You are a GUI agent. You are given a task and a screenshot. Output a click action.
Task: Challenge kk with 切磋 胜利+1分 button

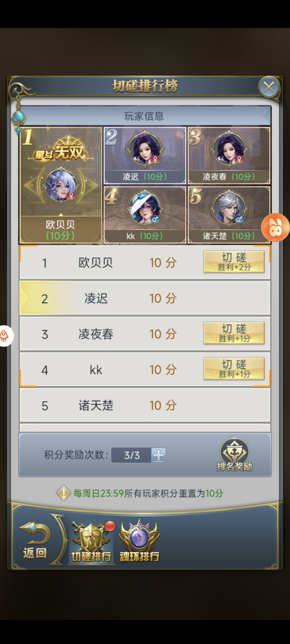point(234,369)
